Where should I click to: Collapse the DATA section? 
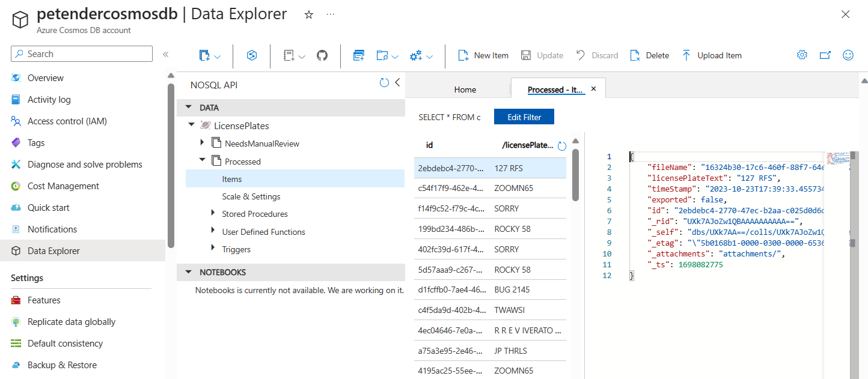tap(188, 108)
